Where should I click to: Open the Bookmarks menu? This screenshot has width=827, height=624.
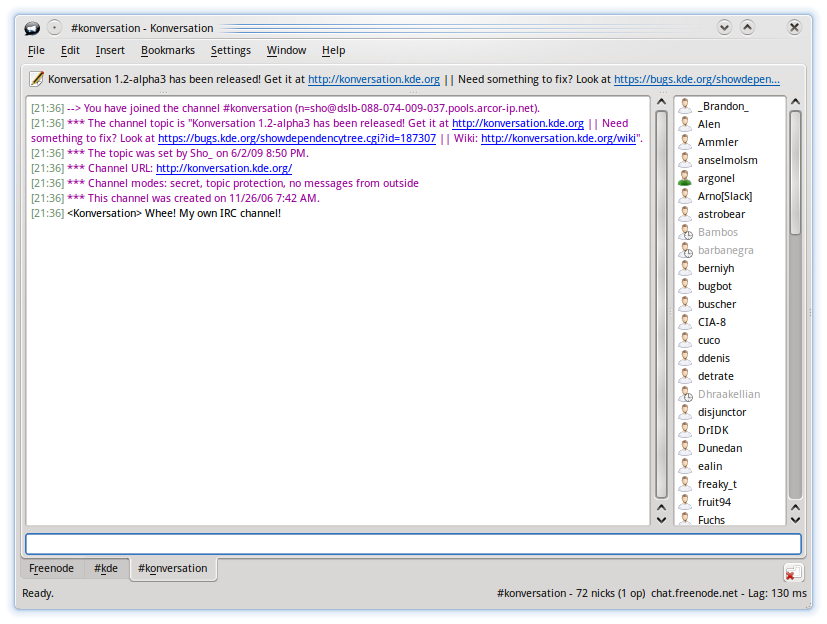point(168,50)
